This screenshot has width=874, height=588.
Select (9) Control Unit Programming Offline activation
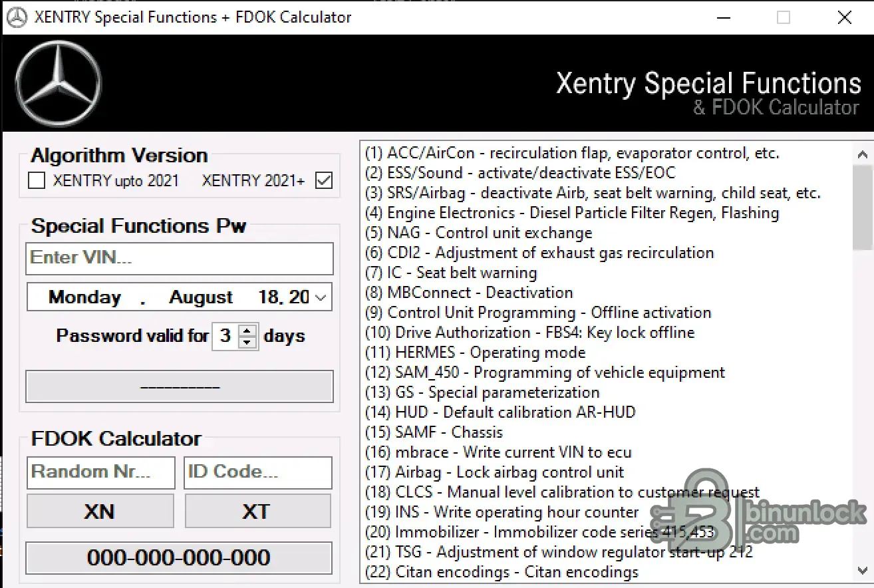point(538,313)
